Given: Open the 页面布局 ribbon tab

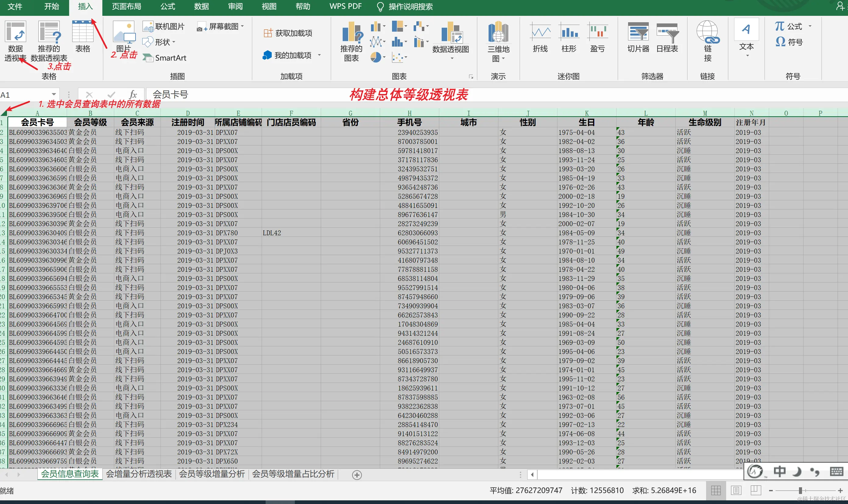Looking at the screenshot, I should [126, 6].
